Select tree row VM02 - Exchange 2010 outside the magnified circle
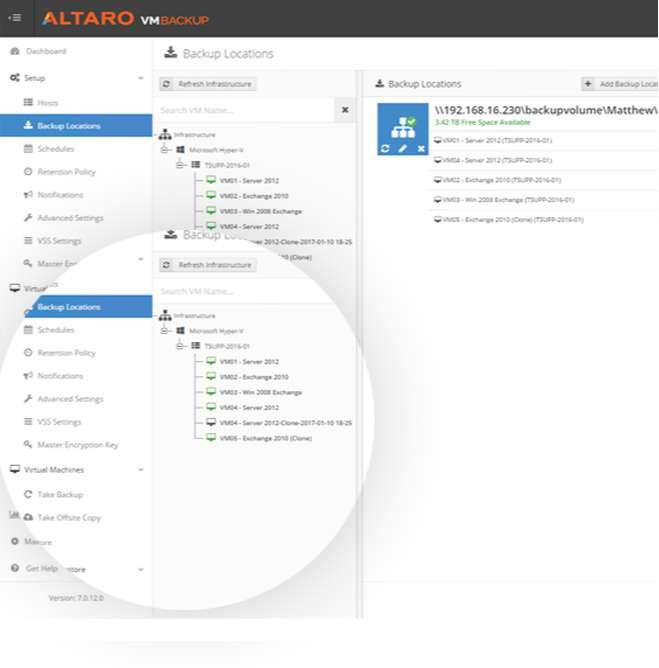 [x=254, y=196]
